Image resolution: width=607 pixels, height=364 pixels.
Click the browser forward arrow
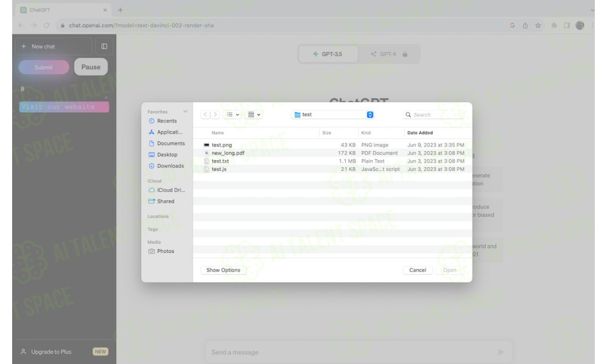point(33,25)
